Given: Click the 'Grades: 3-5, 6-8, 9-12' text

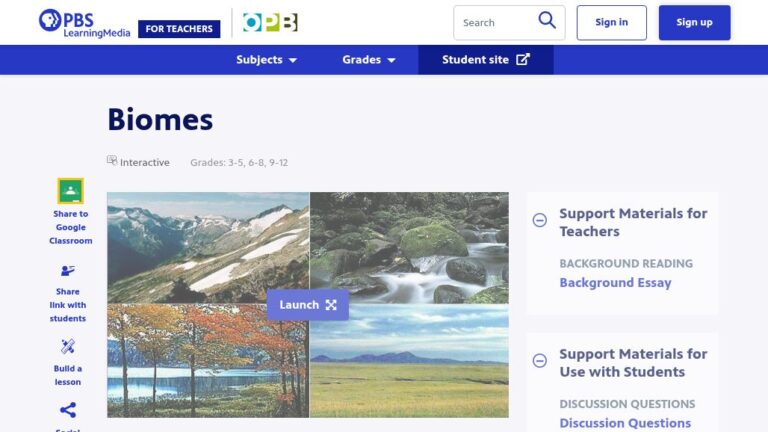Looking at the screenshot, I should (x=239, y=163).
